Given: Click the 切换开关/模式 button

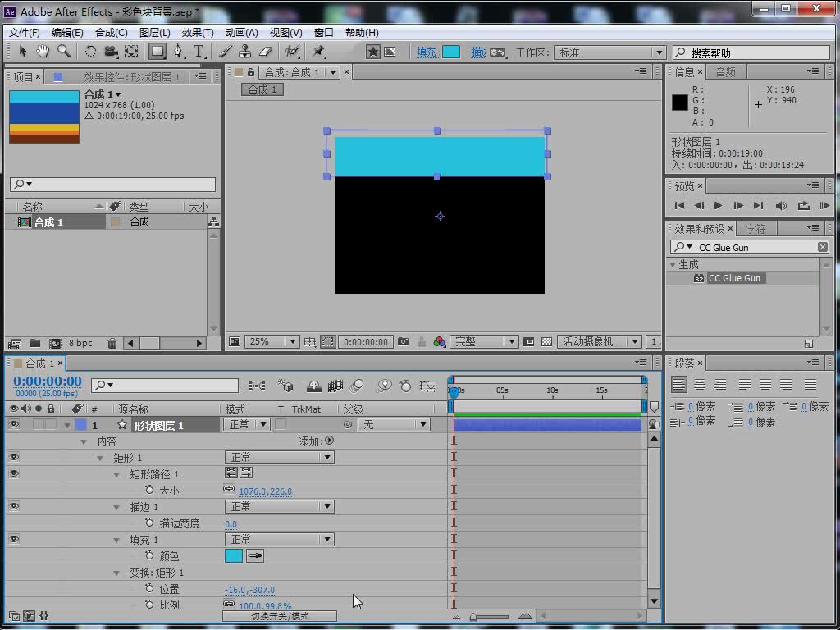Looking at the screenshot, I should click(x=280, y=616).
